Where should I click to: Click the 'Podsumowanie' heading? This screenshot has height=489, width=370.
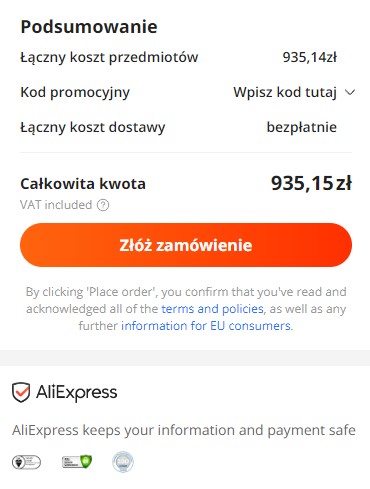click(89, 27)
